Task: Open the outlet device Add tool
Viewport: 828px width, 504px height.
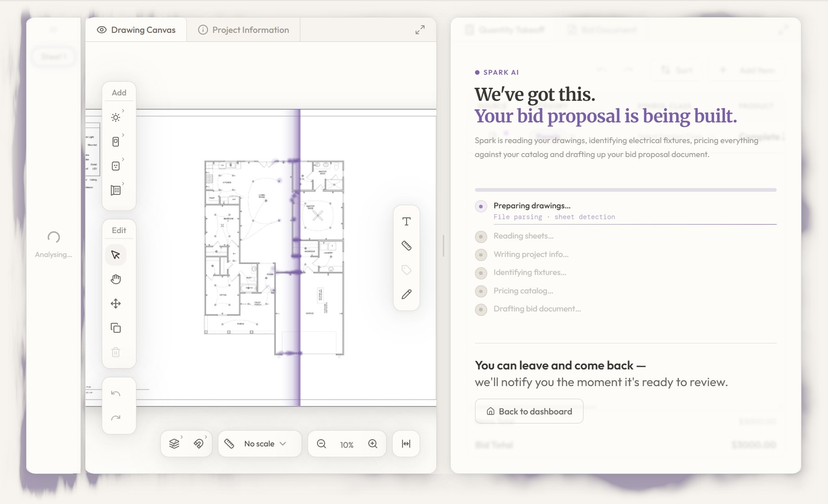Action: coord(116,165)
